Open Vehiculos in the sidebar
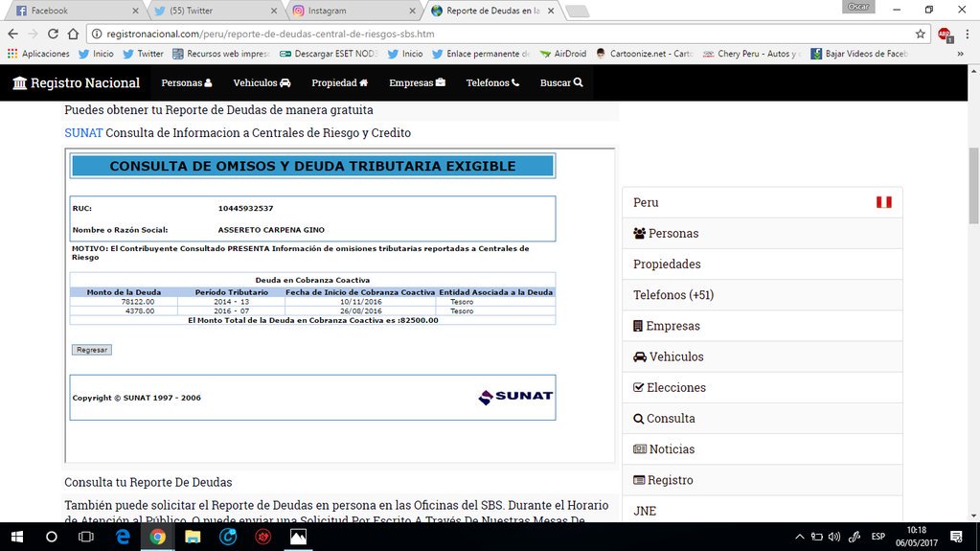 click(763, 356)
